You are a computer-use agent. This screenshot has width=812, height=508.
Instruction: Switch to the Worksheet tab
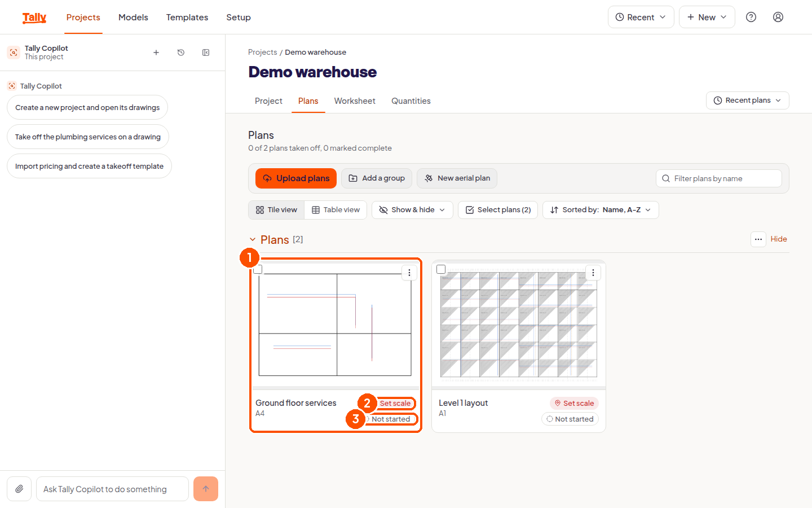click(x=355, y=101)
